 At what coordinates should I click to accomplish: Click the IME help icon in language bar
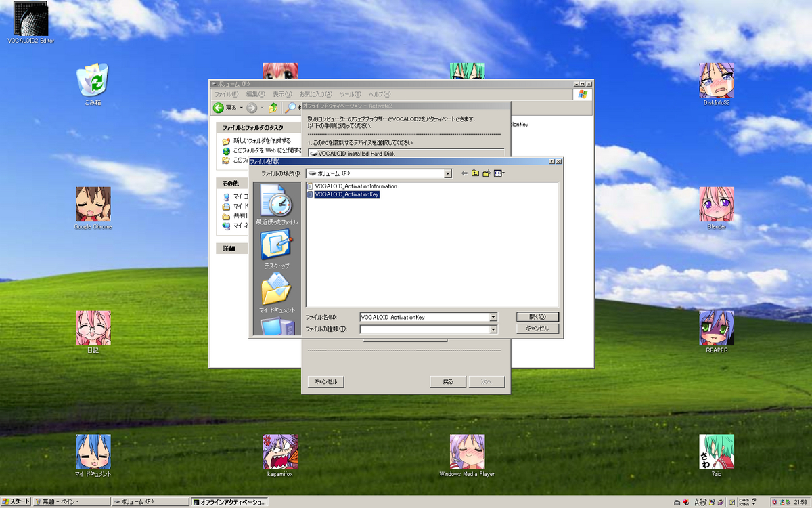(732, 502)
